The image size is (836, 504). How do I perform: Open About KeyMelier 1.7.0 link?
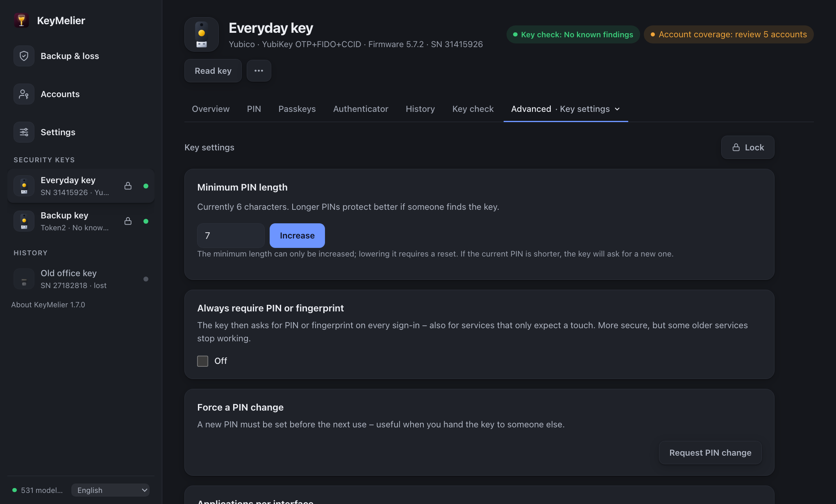[48, 304]
